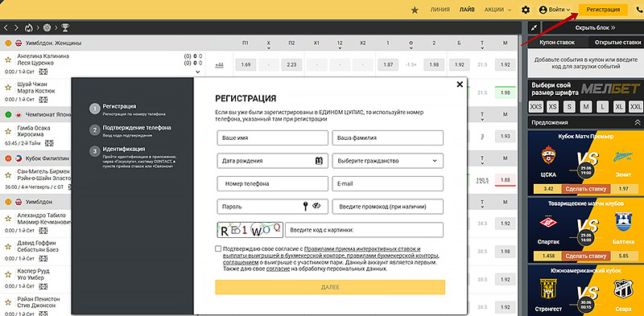Open the trophy icon in breadcrumb bar
This screenshot has height=316, width=644.
[65, 28]
